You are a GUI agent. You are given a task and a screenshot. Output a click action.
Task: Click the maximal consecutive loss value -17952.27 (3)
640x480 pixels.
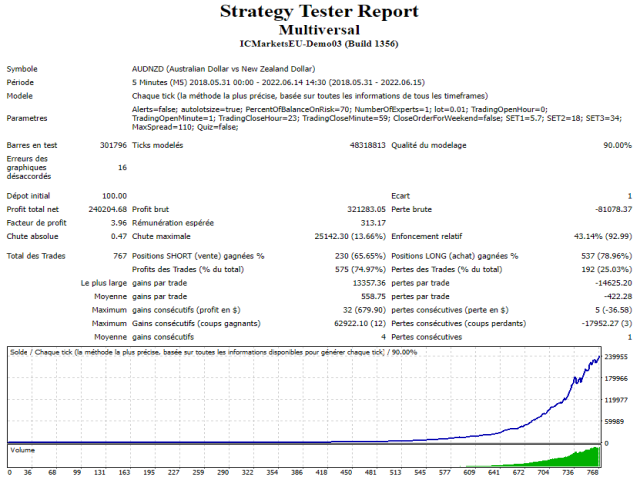607,323
